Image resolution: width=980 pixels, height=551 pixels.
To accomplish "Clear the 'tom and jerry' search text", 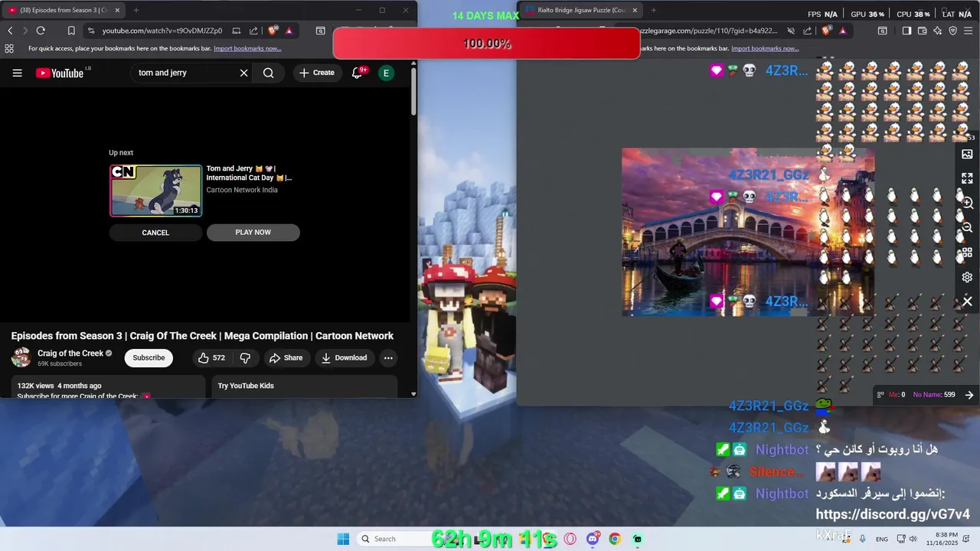I will pyautogui.click(x=243, y=73).
